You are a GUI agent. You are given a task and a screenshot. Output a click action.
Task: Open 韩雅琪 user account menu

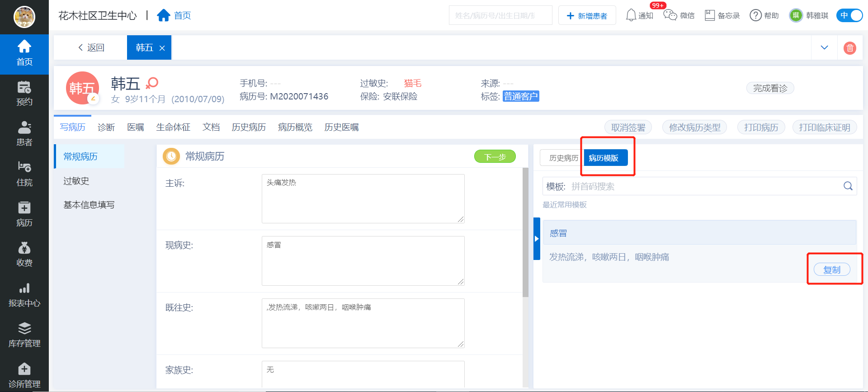[x=809, y=15]
